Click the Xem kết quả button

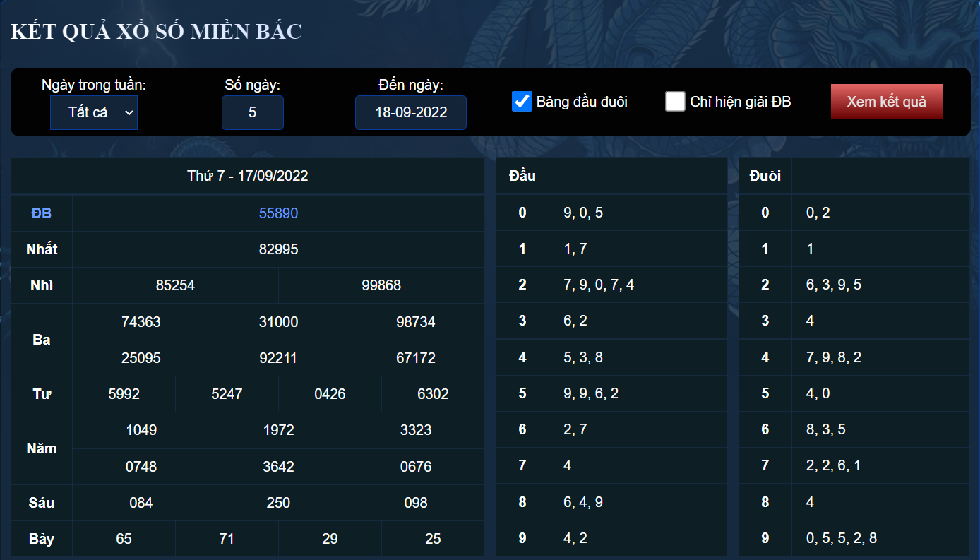click(x=886, y=102)
